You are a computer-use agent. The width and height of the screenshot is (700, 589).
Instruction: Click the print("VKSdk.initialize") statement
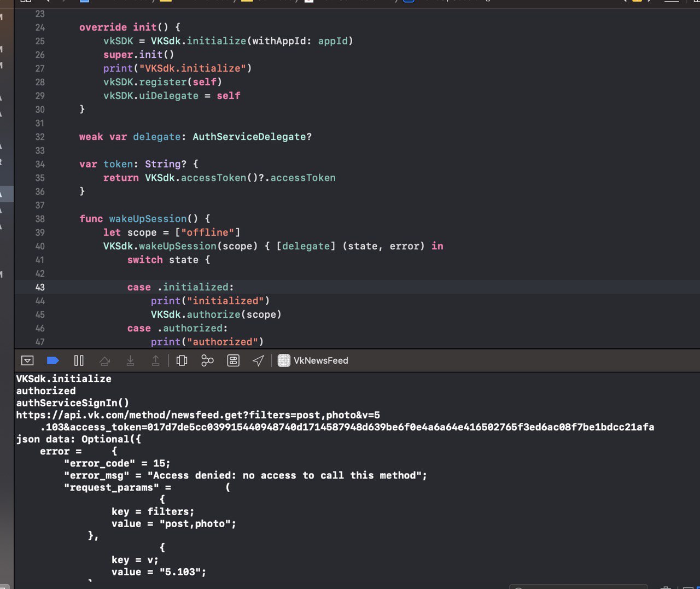[x=178, y=68]
